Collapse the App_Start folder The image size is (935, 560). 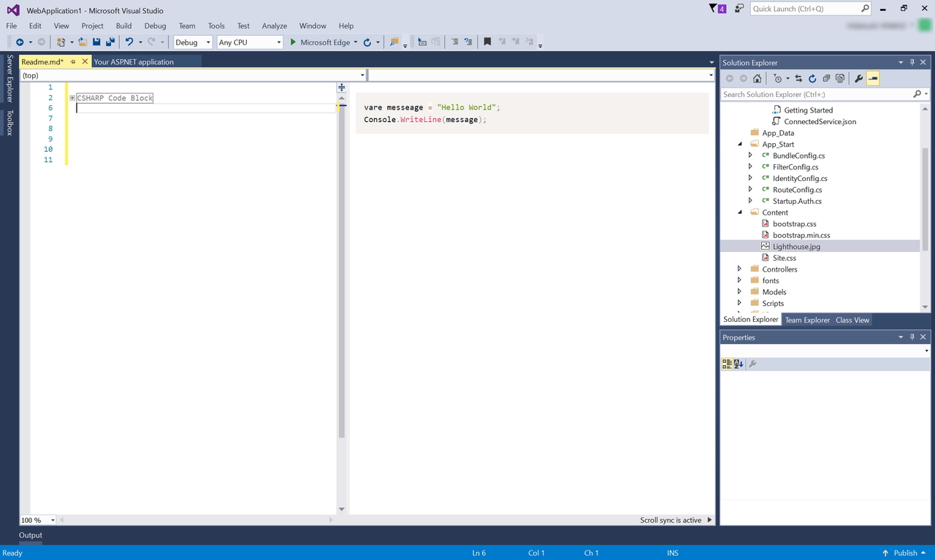(740, 145)
